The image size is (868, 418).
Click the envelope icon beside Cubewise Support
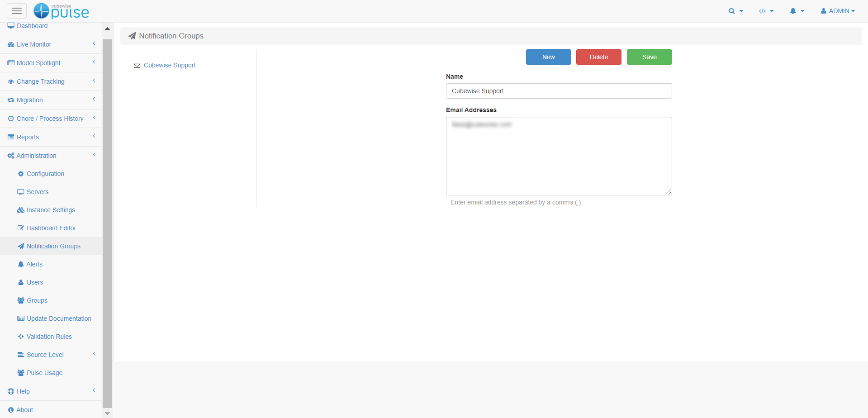(x=137, y=65)
